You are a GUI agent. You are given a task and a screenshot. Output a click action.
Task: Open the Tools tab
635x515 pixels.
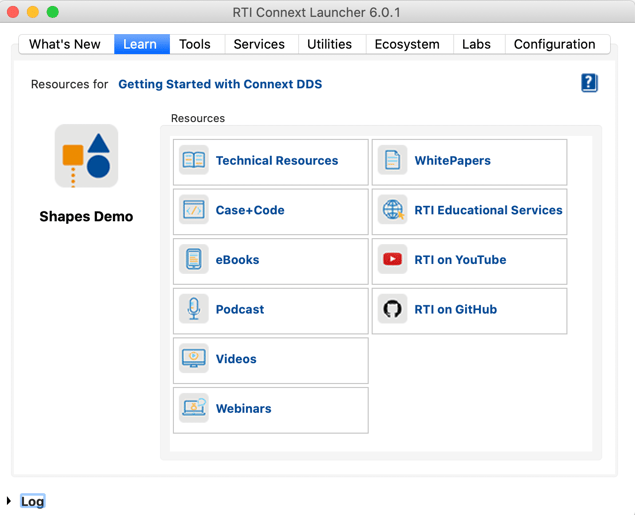(x=197, y=44)
